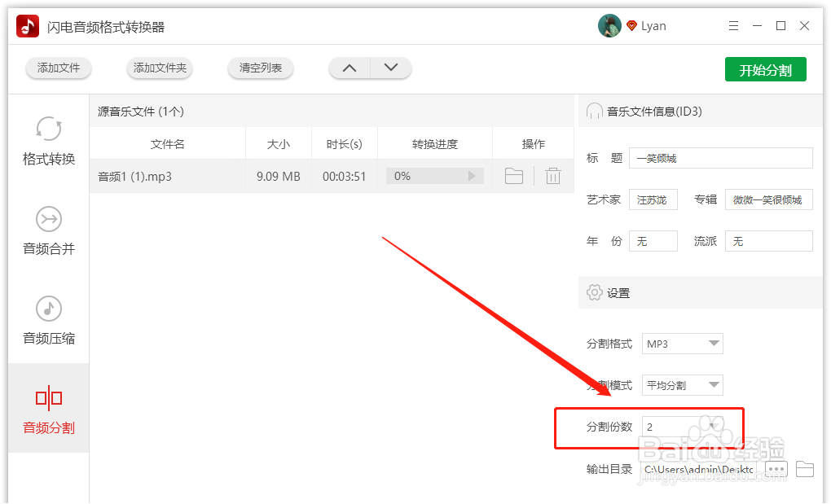Viewport: 831px width, 504px height.
Task: Click the 设置 gear icon
Action: pos(593,292)
